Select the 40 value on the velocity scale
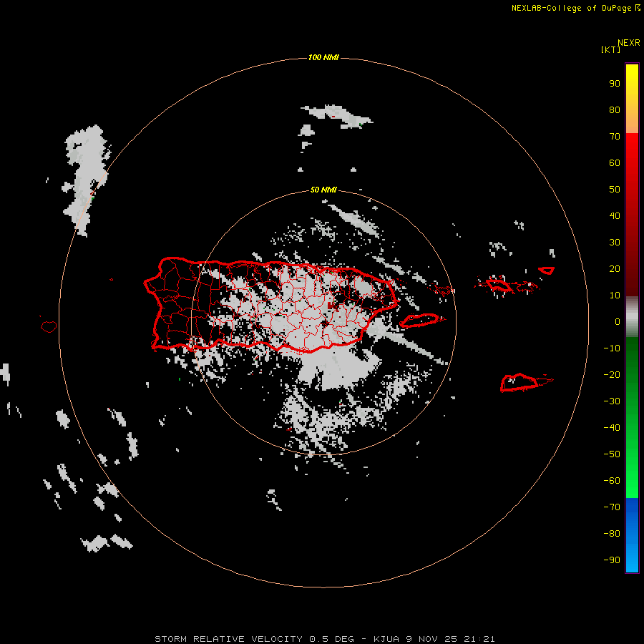 point(615,216)
